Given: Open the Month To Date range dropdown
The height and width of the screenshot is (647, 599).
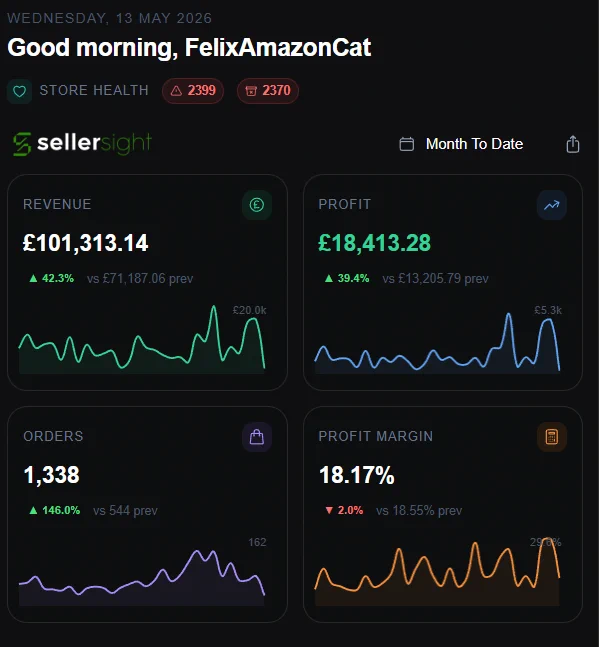Looking at the screenshot, I should (461, 144).
